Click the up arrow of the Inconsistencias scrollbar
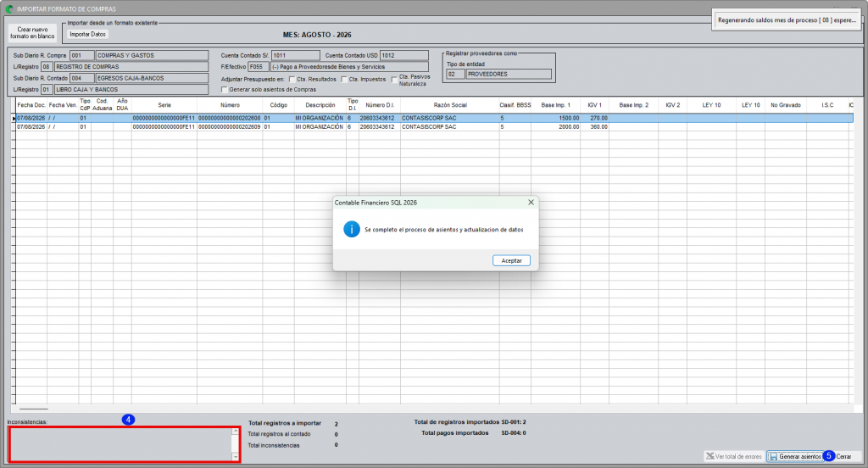 pyautogui.click(x=236, y=431)
